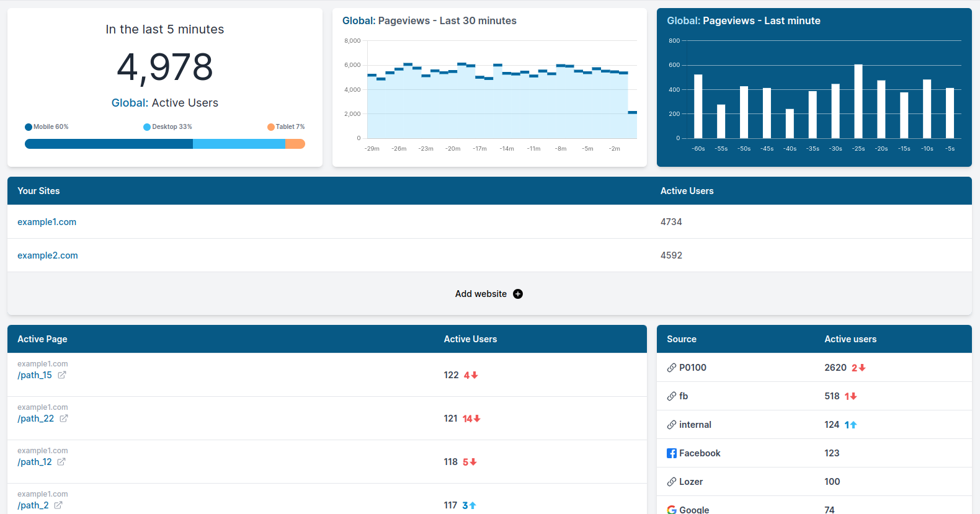
Task: Click the Add website button
Action: tap(489, 294)
